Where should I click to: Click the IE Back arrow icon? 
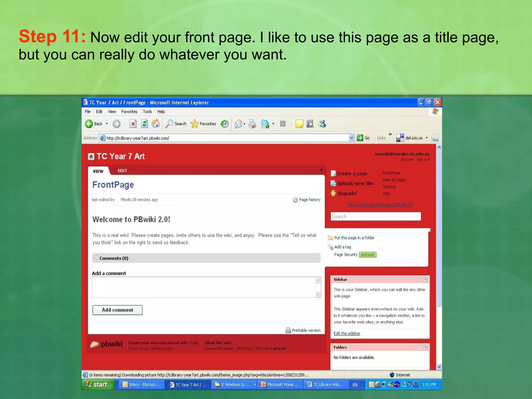(x=89, y=124)
